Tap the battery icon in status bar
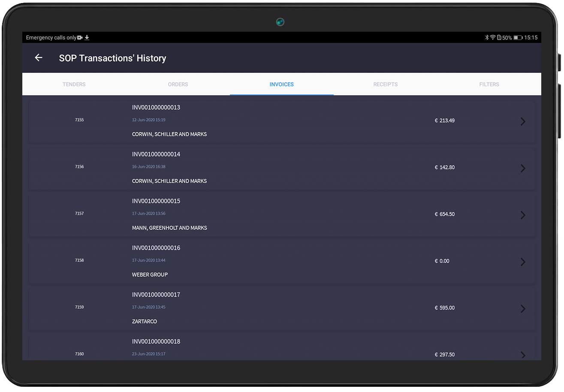The width and height of the screenshot is (564, 392). click(x=518, y=38)
